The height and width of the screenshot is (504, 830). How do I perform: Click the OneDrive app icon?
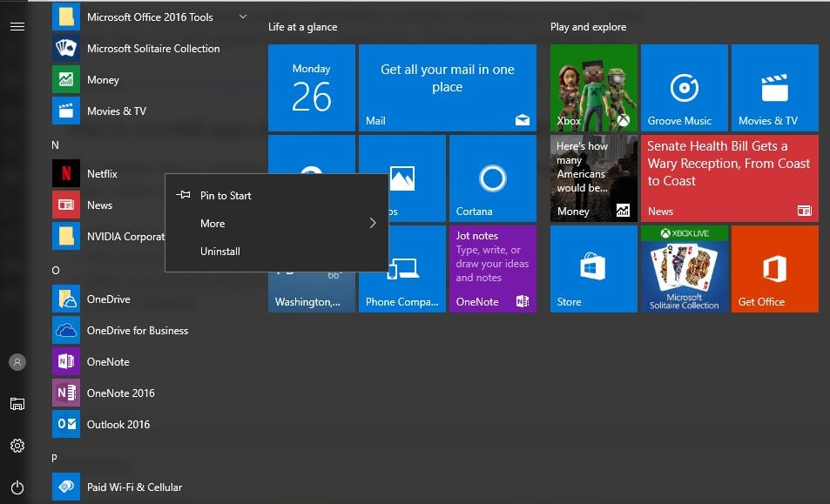66,299
